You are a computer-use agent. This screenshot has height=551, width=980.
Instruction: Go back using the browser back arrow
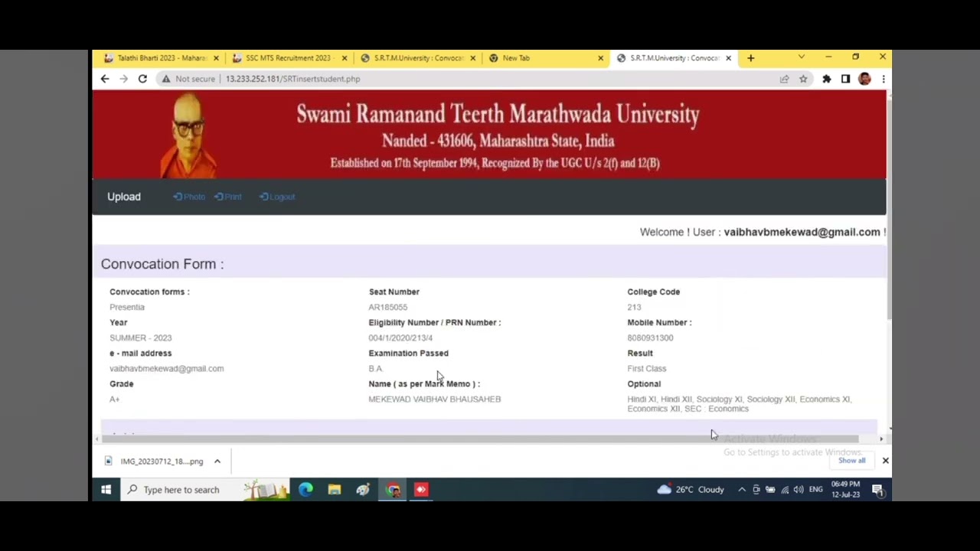coord(105,79)
